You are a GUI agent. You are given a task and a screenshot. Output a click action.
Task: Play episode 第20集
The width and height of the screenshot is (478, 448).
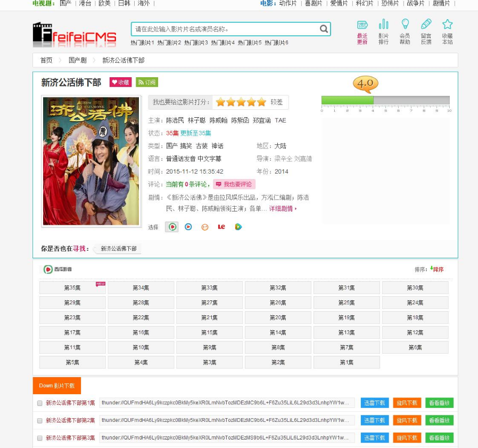point(278,317)
